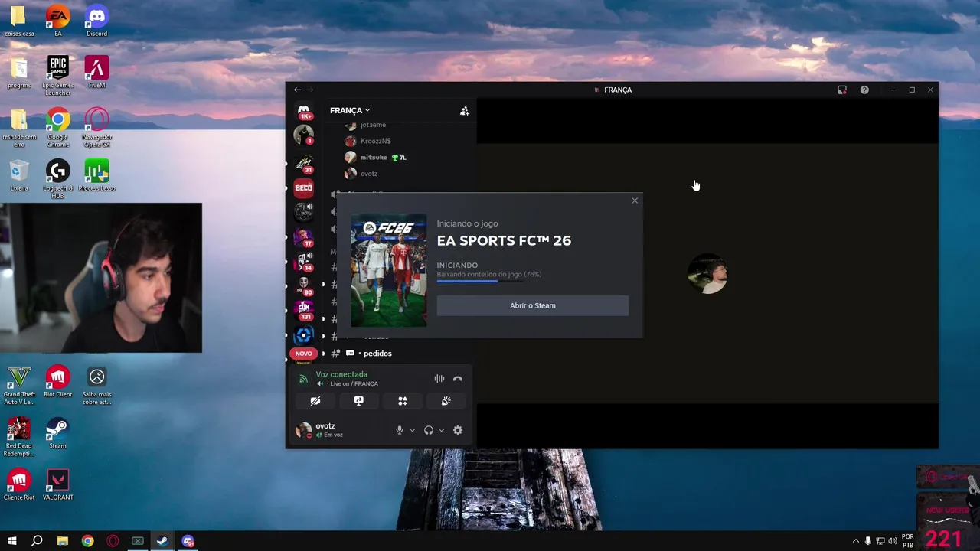Viewport: 980px width, 551px height.
Task: Go back with Discord back arrow
Action: 298,90
